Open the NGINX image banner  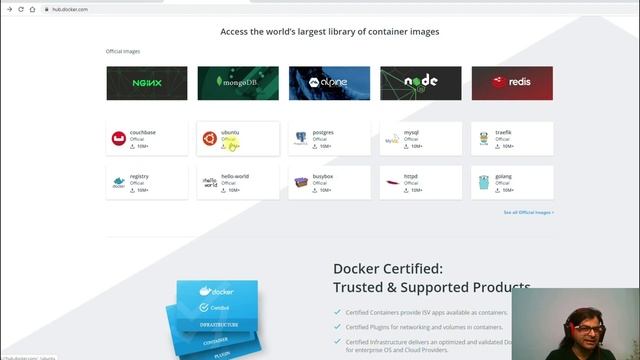coord(147,83)
